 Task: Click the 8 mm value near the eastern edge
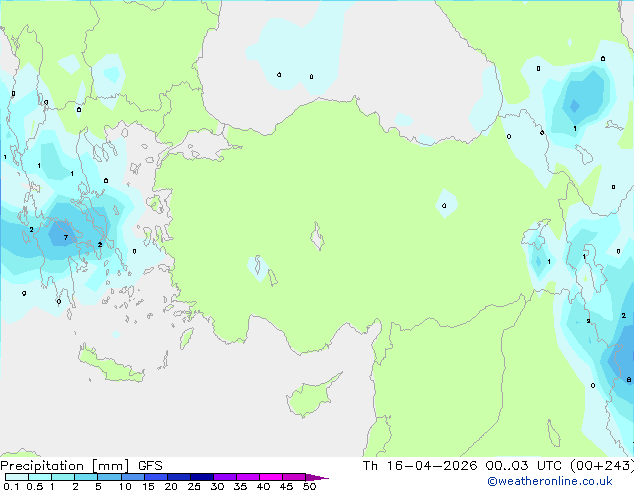tap(628, 380)
